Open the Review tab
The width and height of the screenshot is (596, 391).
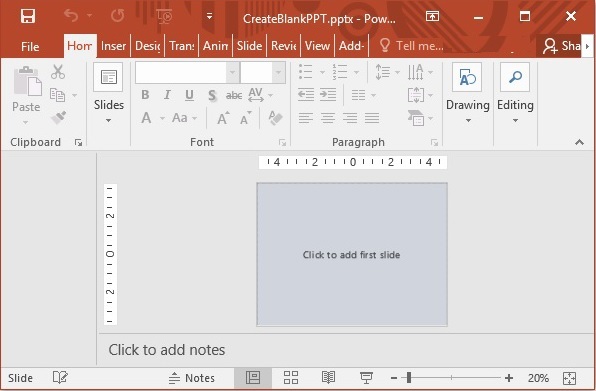[284, 46]
